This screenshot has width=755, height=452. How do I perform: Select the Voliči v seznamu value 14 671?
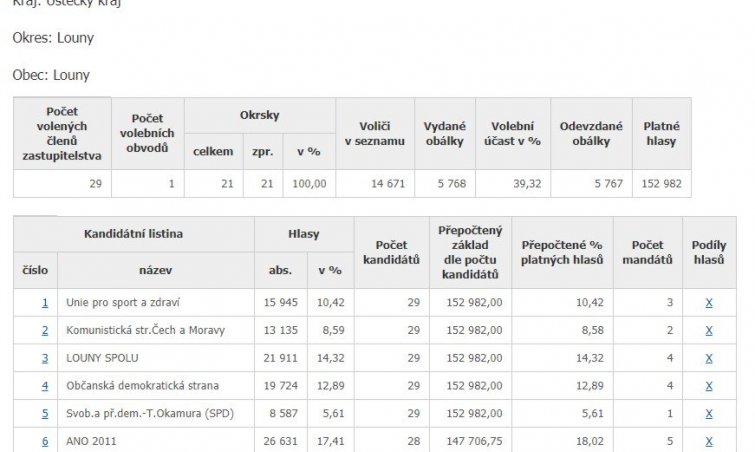[x=375, y=184]
